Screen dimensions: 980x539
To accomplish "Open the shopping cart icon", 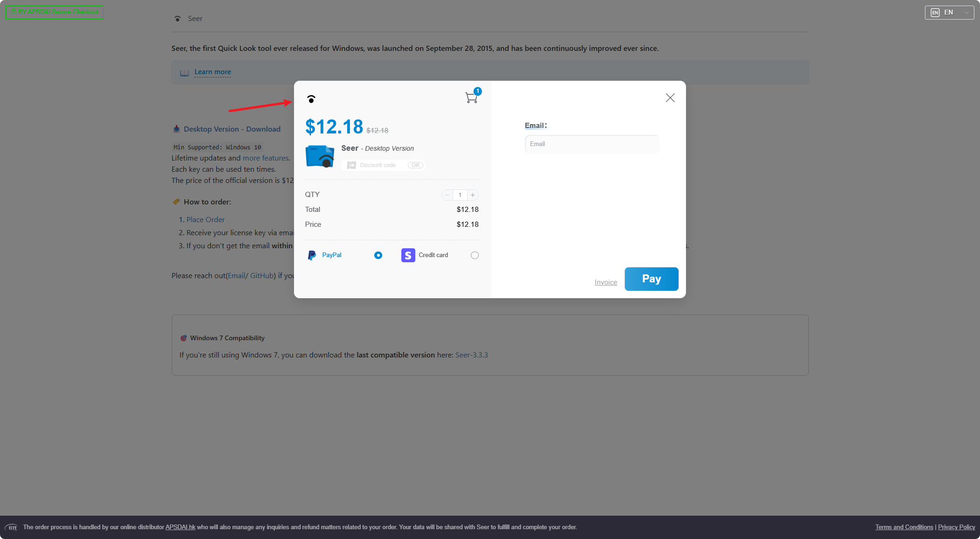I will coord(471,98).
